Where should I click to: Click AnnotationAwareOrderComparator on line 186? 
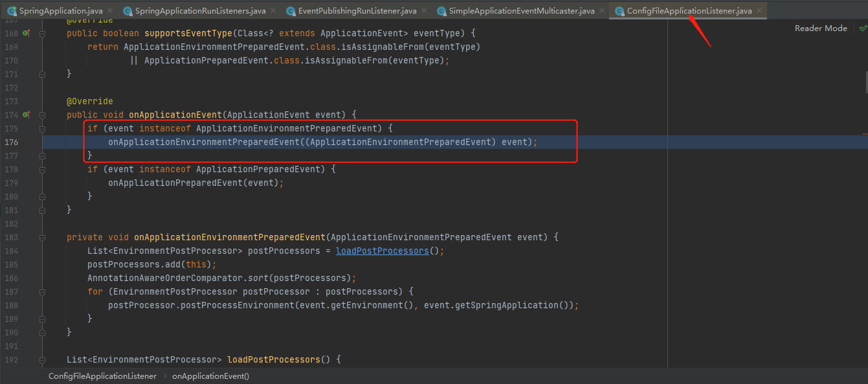pos(165,278)
